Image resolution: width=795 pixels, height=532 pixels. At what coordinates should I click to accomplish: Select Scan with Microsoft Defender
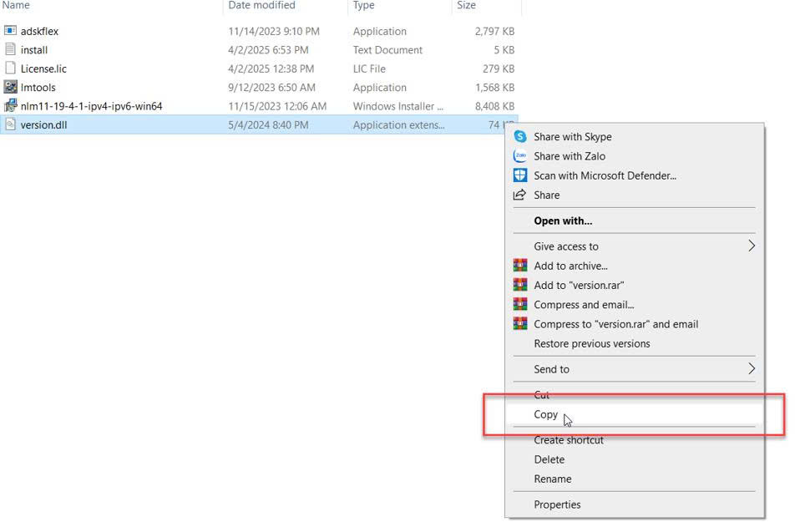[x=605, y=175]
